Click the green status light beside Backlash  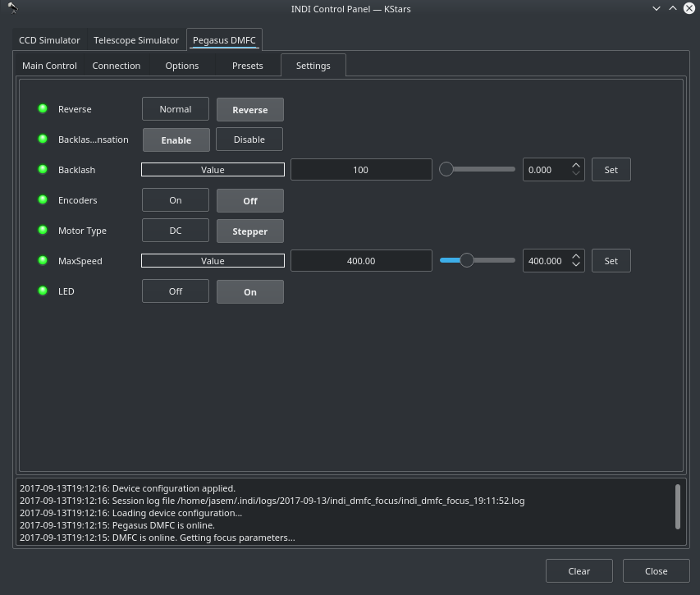43,169
